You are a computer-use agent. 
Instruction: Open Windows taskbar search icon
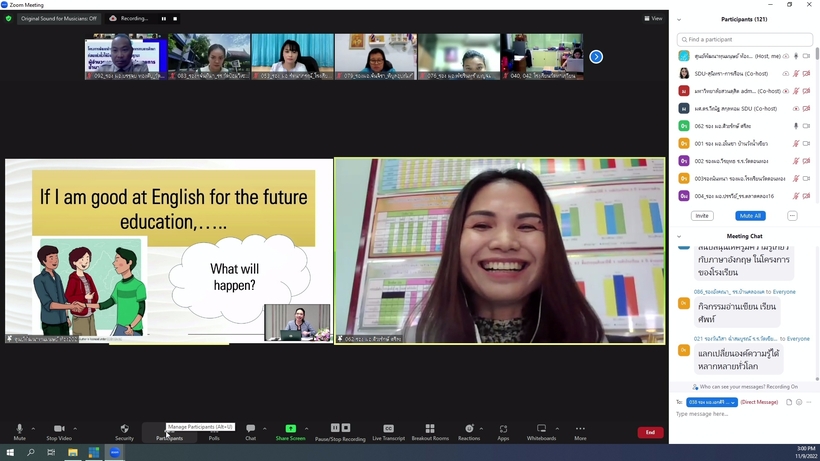coord(30,452)
